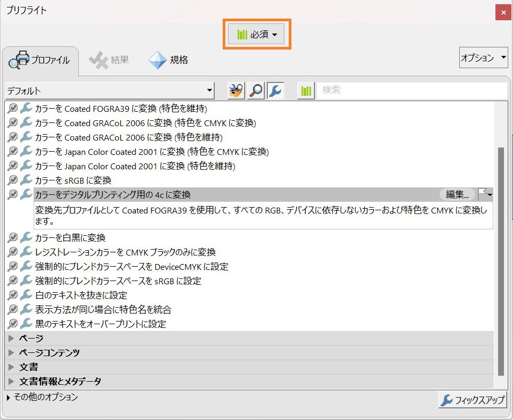Open the flag favorites dropdown on selected row

(x=485, y=194)
